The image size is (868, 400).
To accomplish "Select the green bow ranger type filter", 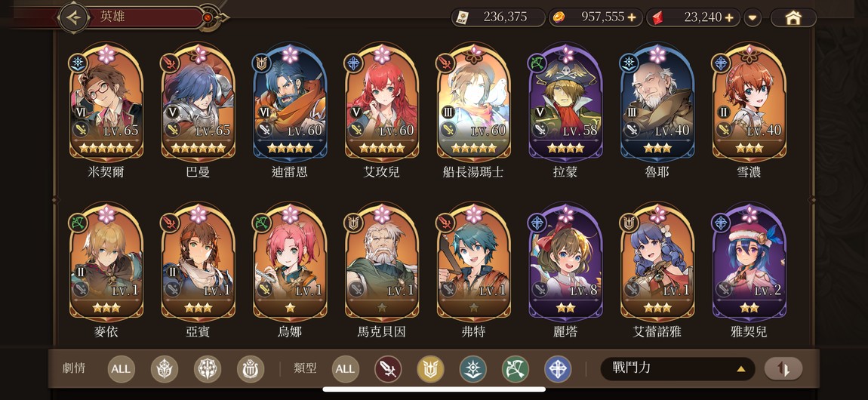I will pos(516,369).
